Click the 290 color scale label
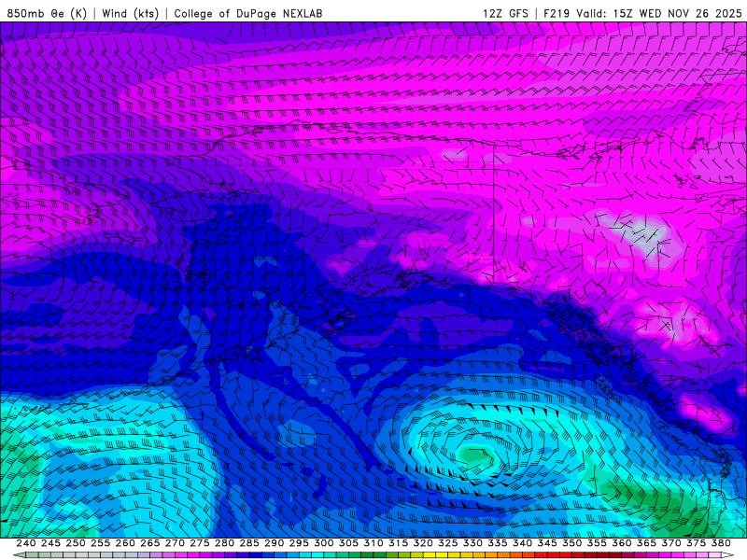This screenshot has height=560, width=747. tap(274, 543)
